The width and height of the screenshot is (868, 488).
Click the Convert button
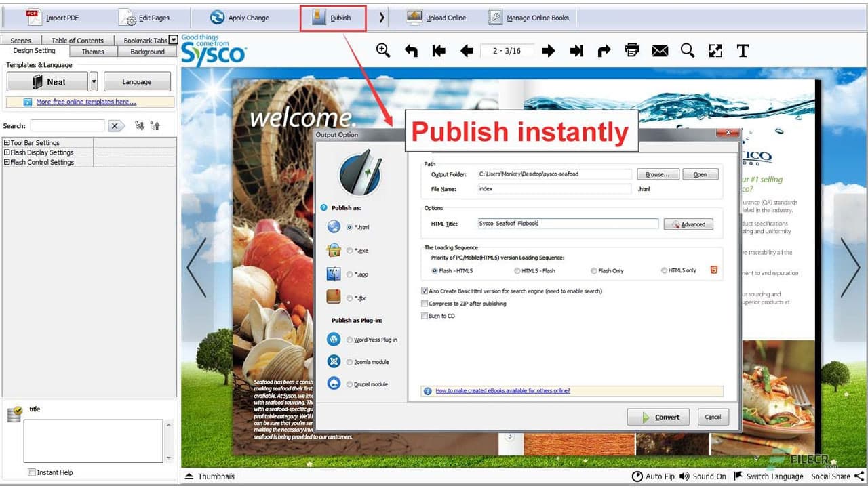pyautogui.click(x=658, y=417)
